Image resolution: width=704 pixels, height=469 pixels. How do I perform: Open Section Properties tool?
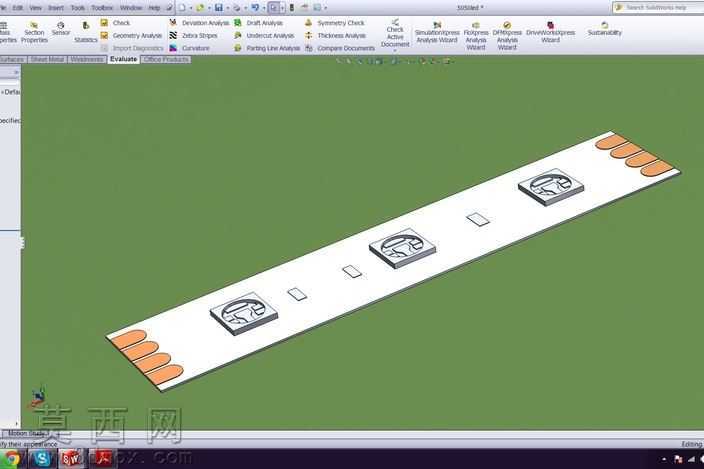34,33
